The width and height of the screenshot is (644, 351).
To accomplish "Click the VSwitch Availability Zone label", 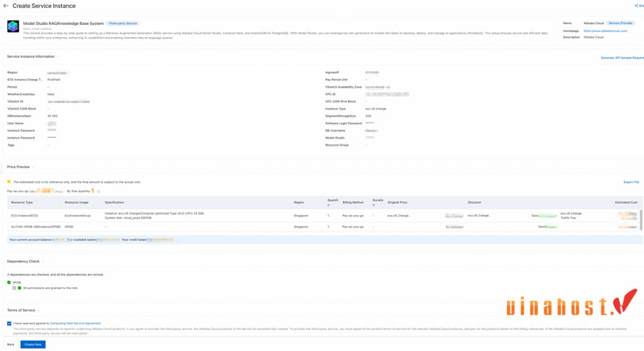I will point(344,87).
